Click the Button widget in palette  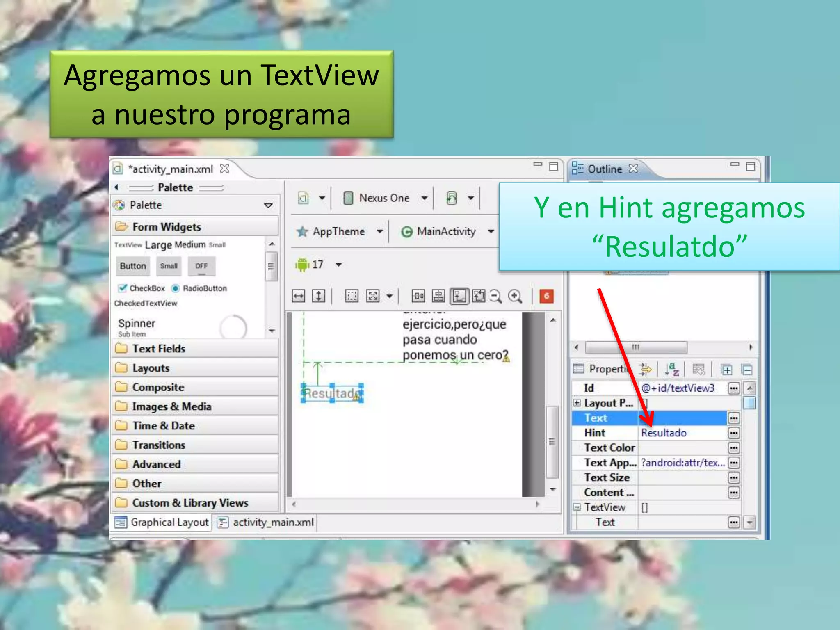pos(133,266)
